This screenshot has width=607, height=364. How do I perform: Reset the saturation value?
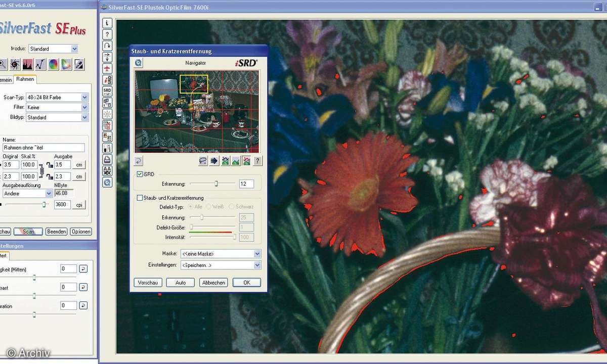[83, 305]
